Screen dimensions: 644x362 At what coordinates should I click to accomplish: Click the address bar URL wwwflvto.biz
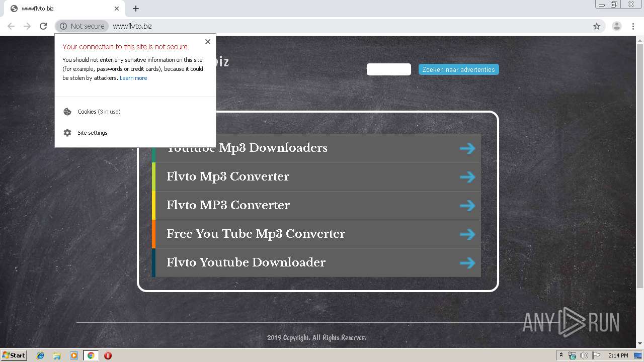[132, 26]
